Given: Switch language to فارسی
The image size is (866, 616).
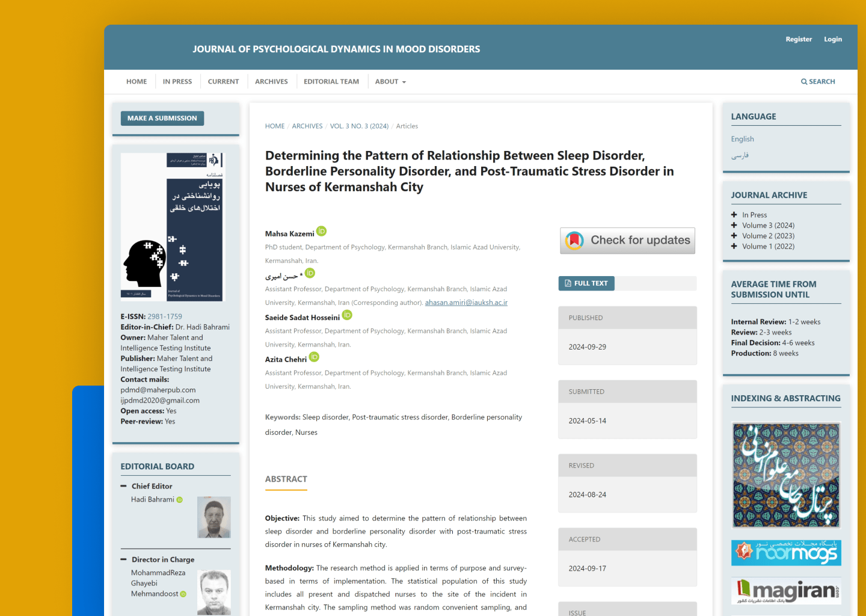Looking at the screenshot, I should [x=740, y=155].
